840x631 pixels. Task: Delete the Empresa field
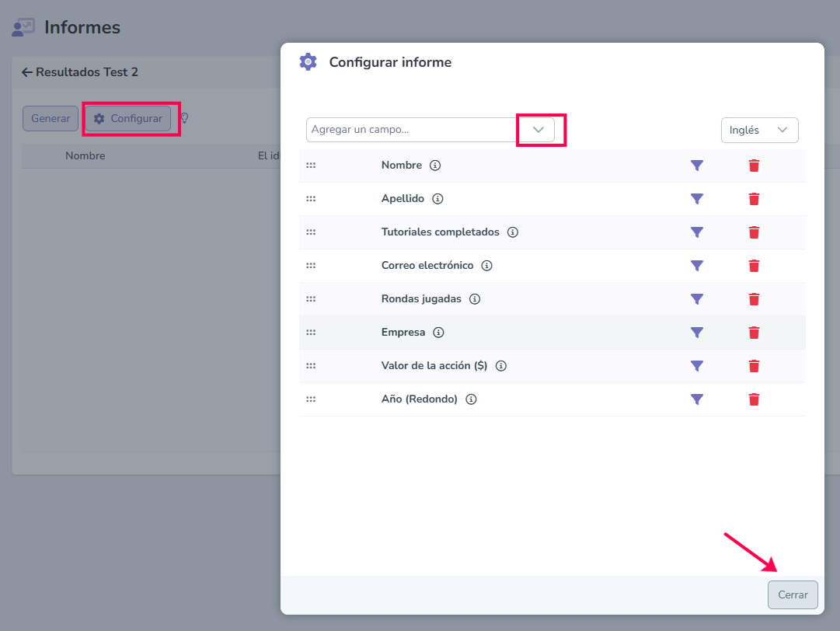coord(754,333)
